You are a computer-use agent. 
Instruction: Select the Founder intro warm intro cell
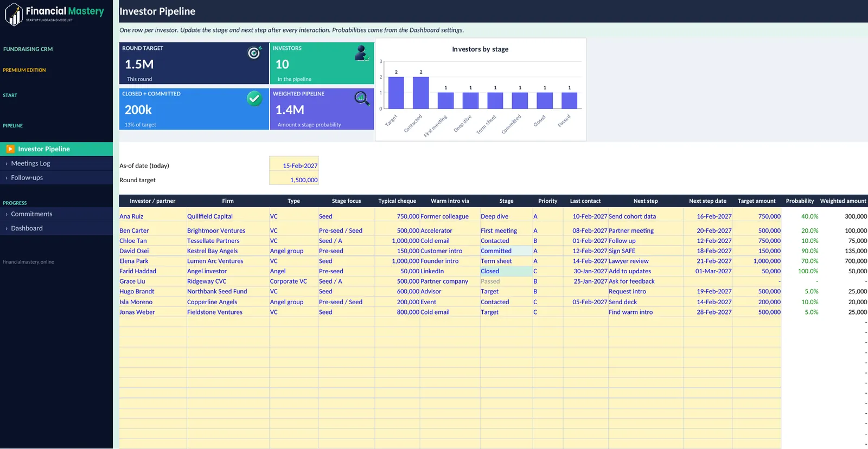coord(450,261)
